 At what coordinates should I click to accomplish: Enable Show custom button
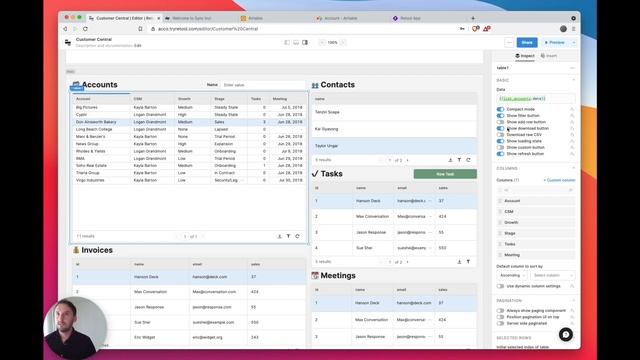[x=500, y=147]
